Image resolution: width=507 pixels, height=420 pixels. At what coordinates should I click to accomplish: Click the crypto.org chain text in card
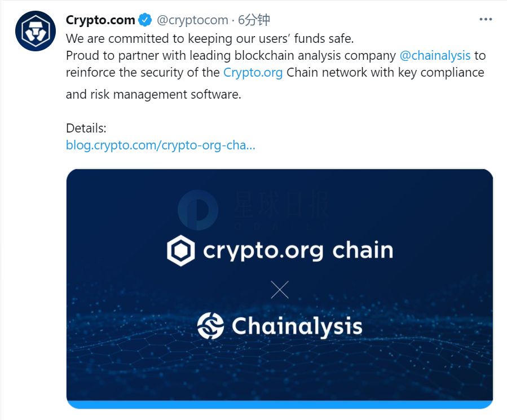point(298,250)
